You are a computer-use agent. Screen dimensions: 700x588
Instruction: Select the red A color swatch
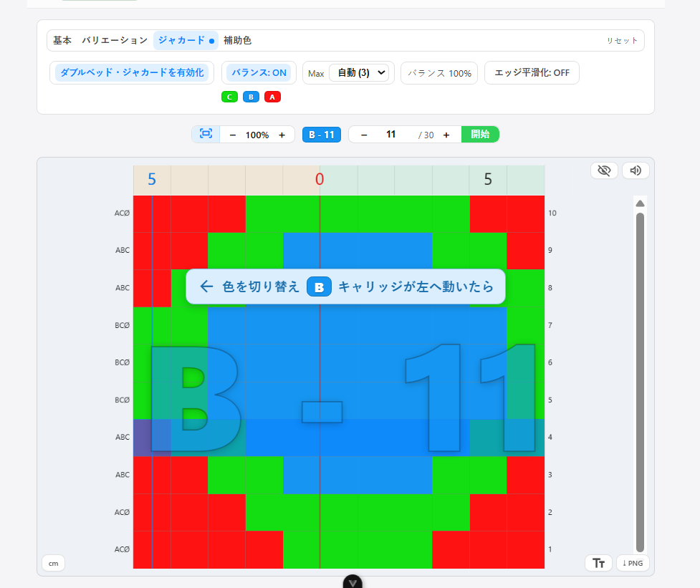coord(272,97)
